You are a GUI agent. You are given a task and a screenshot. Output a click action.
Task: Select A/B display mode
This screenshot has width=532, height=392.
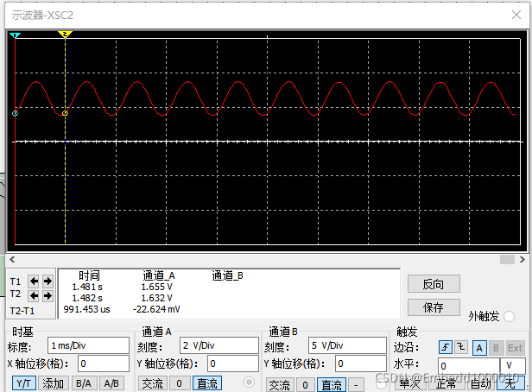[x=111, y=383]
